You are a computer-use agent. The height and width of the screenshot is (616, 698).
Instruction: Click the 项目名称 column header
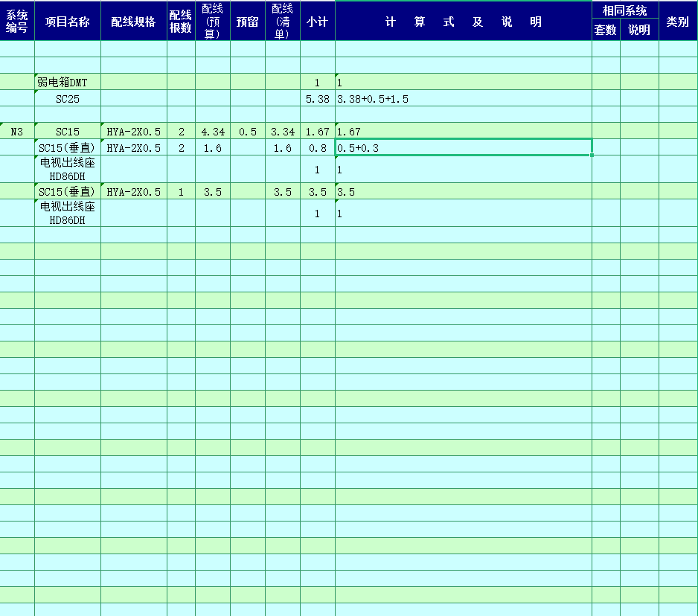[x=67, y=22]
